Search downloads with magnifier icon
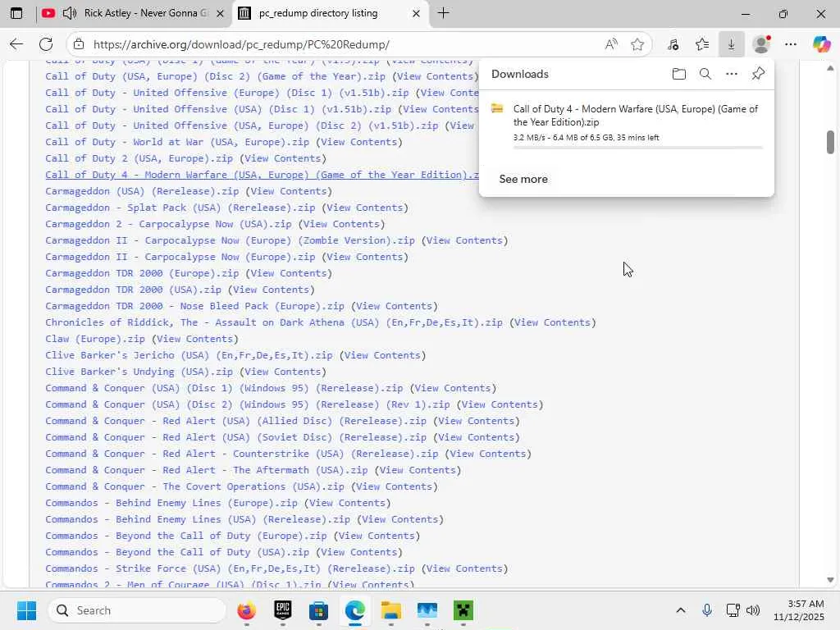The width and height of the screenshot is (840, 630). click(x=705, y=74)
